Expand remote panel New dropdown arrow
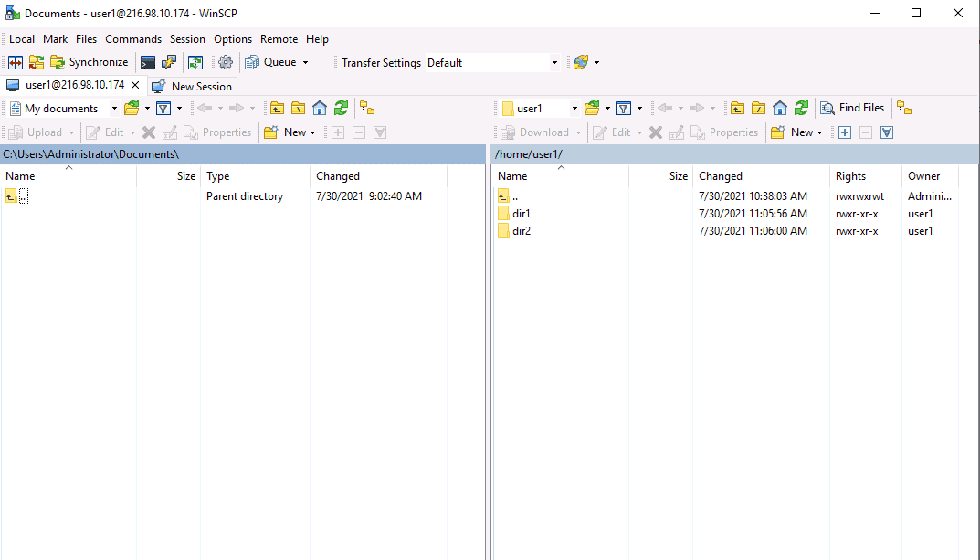The height and width of the screenshot is (560, 980). pos(819,132)
